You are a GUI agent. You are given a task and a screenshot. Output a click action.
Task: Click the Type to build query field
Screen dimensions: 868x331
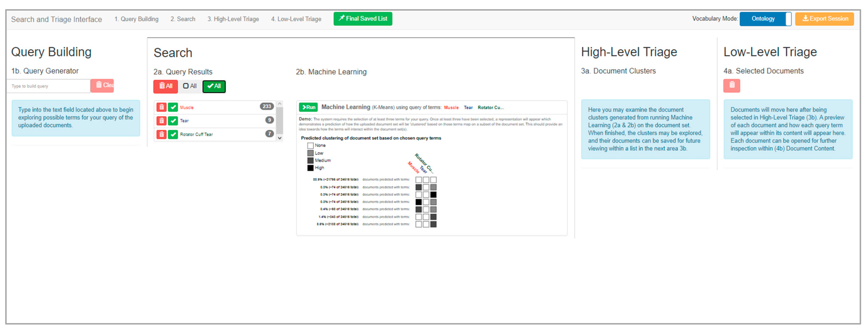coord(49,86)
